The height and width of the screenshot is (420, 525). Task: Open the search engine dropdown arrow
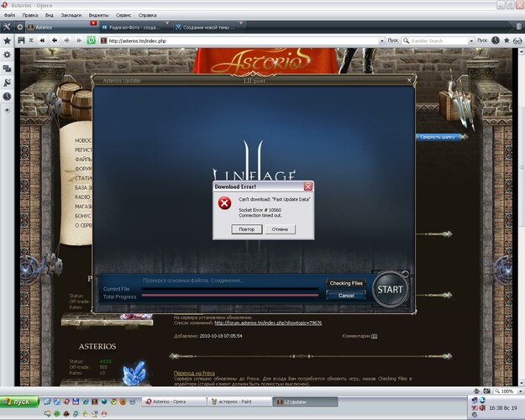(471, 41)
